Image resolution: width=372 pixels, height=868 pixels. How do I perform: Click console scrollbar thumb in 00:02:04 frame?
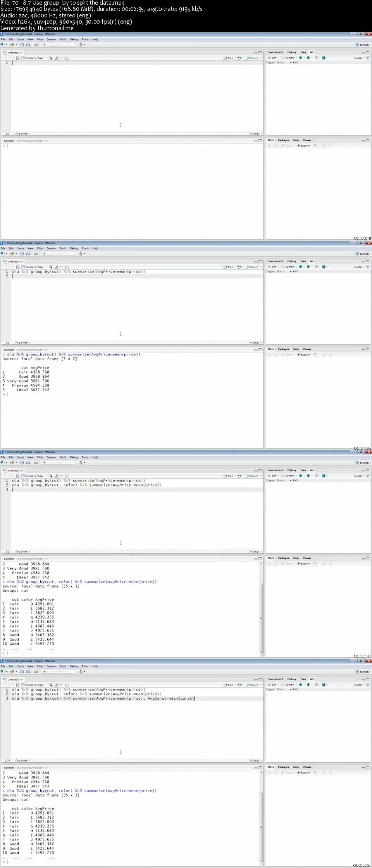(261, 827)
